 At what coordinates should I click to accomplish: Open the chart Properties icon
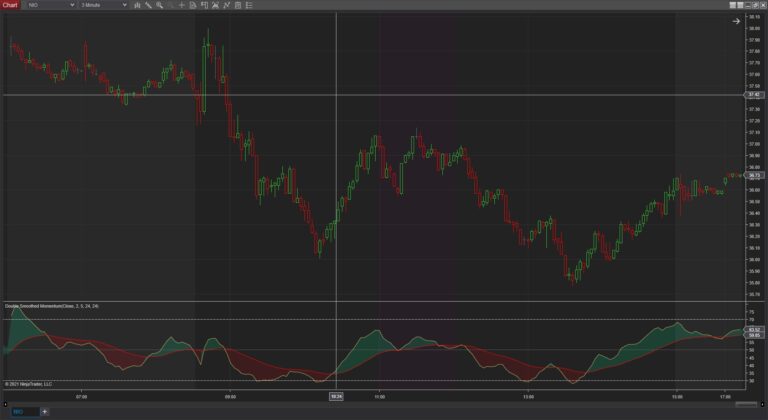tap(238, 5)
